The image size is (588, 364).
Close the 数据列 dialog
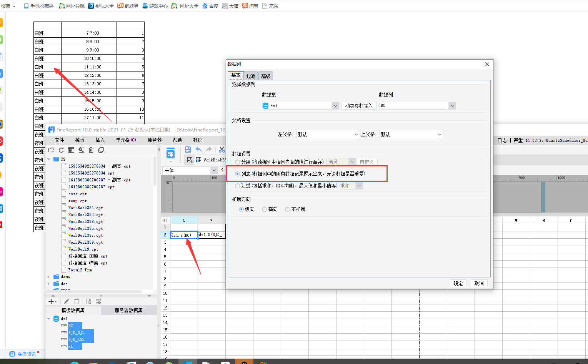487,64
